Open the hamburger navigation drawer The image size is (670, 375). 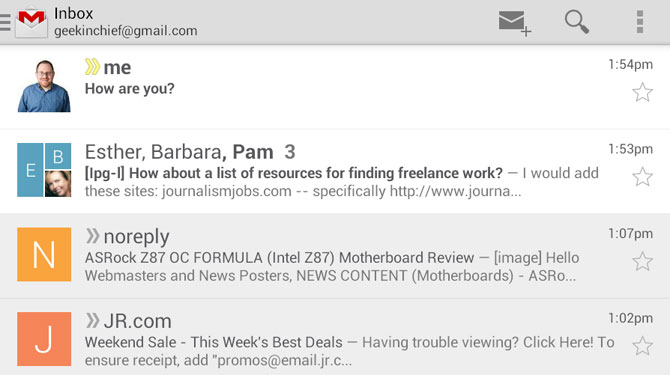click(x=5, y=22)
